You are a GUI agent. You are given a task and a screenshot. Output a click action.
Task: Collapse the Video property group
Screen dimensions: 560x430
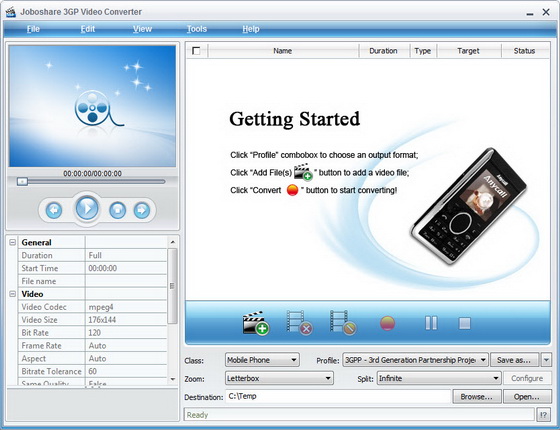[x=12, y=294]
